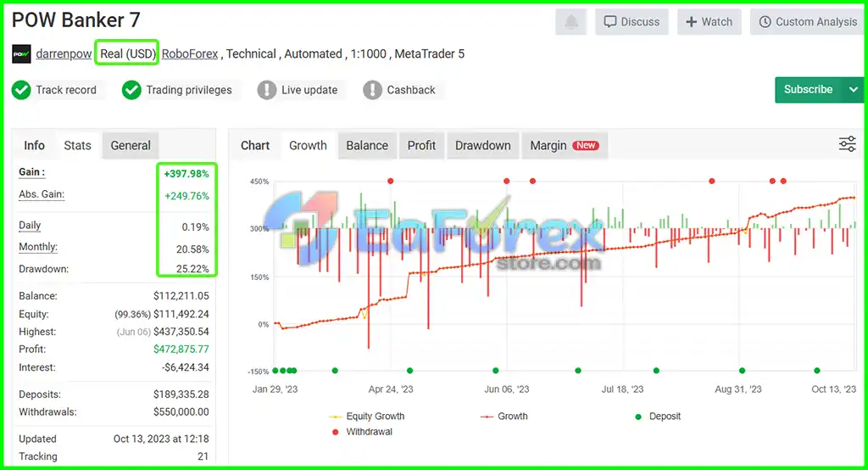The width and height of the screenshot is (868, 470).
Task: Click the -$6,424.34 interest value
Action: (186, 366)
